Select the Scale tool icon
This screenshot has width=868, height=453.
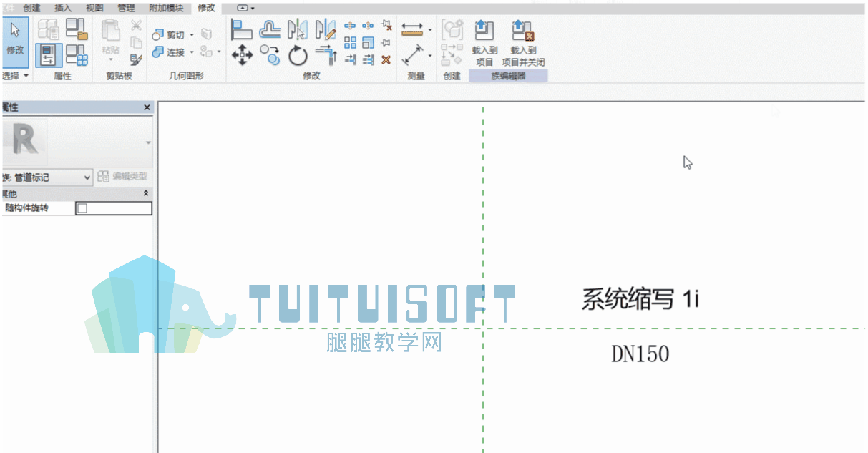[x=368, y=43]
